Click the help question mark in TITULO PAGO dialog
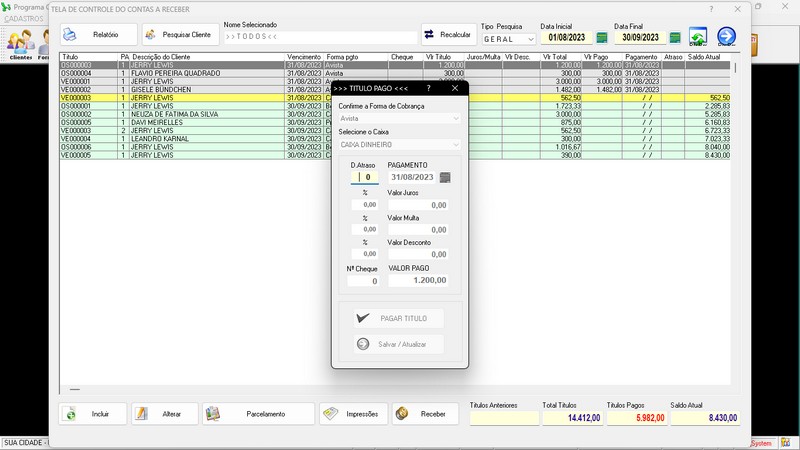The height and width of the screenshot is (450, 800). [x=429, y=88]
